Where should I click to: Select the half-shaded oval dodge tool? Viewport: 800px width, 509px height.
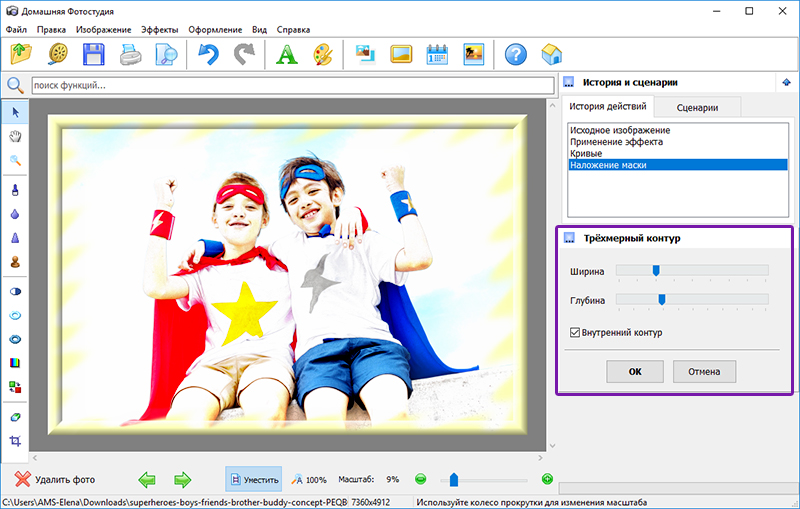15,291
